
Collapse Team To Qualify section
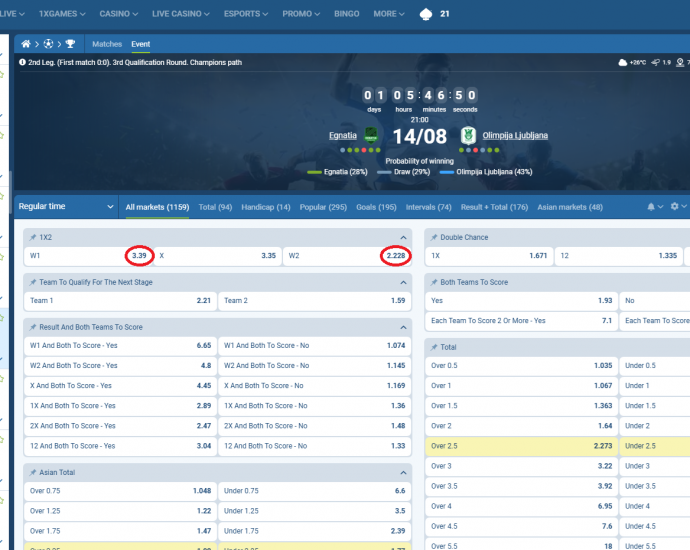[403, 282]
